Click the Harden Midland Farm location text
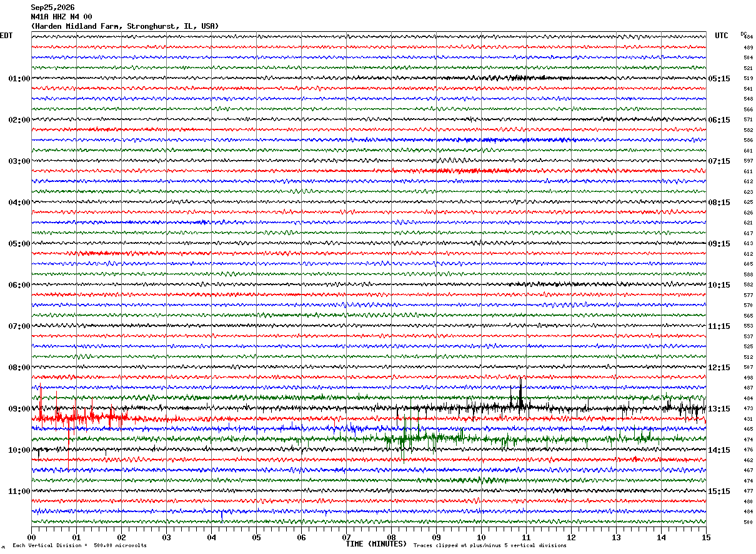 [125, 26]
